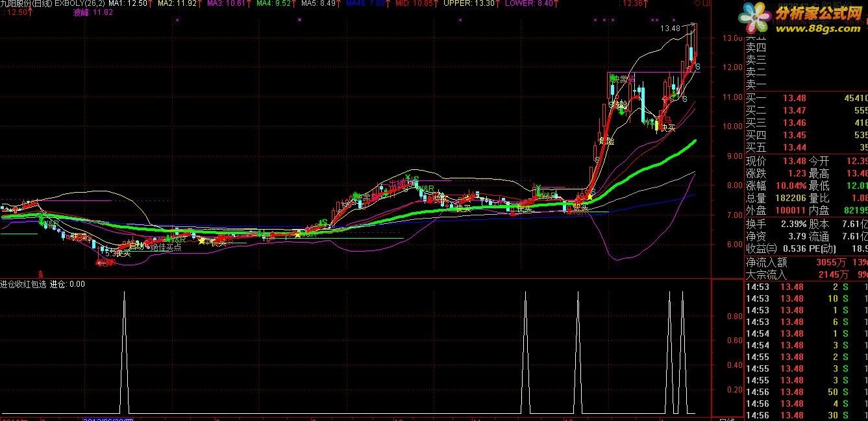Select the tick trade row with volume 10
The height and width of the screenshot is (421, 868).
click(806, 298)
